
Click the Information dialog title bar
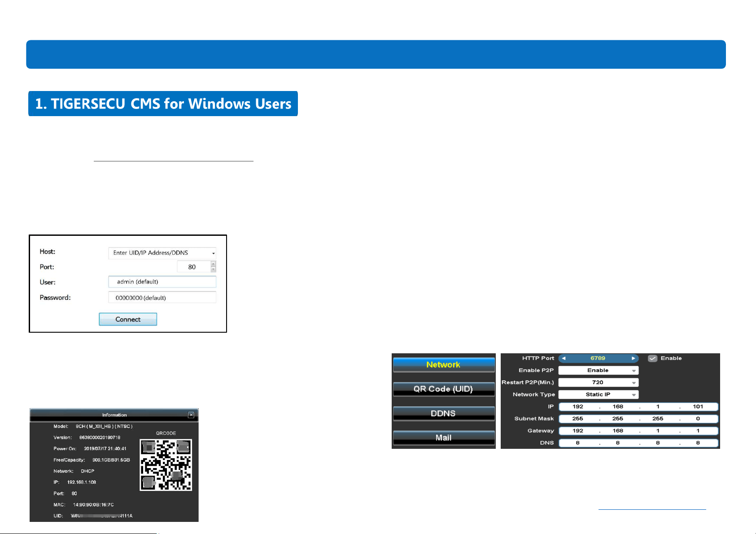click(x=114, y=415)
